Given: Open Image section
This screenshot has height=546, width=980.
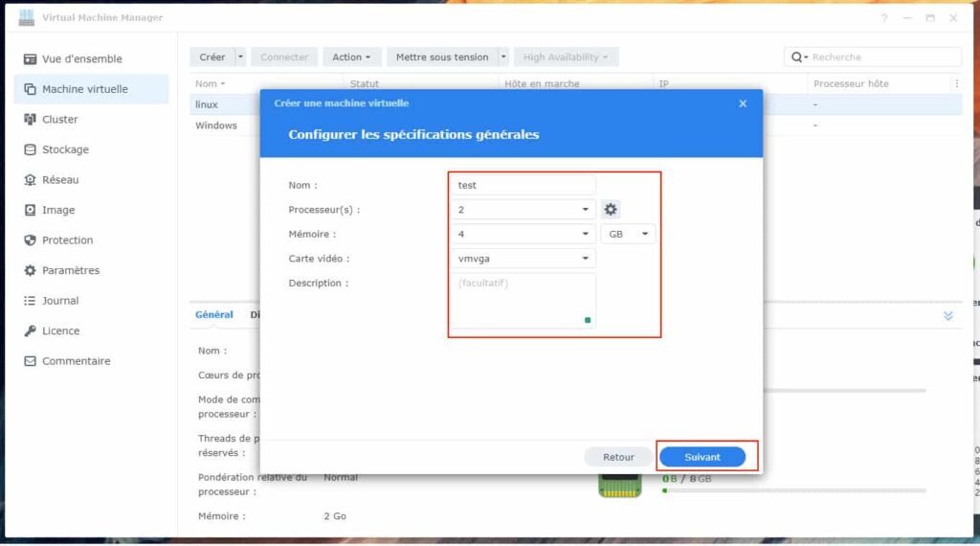Looking at the screenshot, I should pos(58,210).
